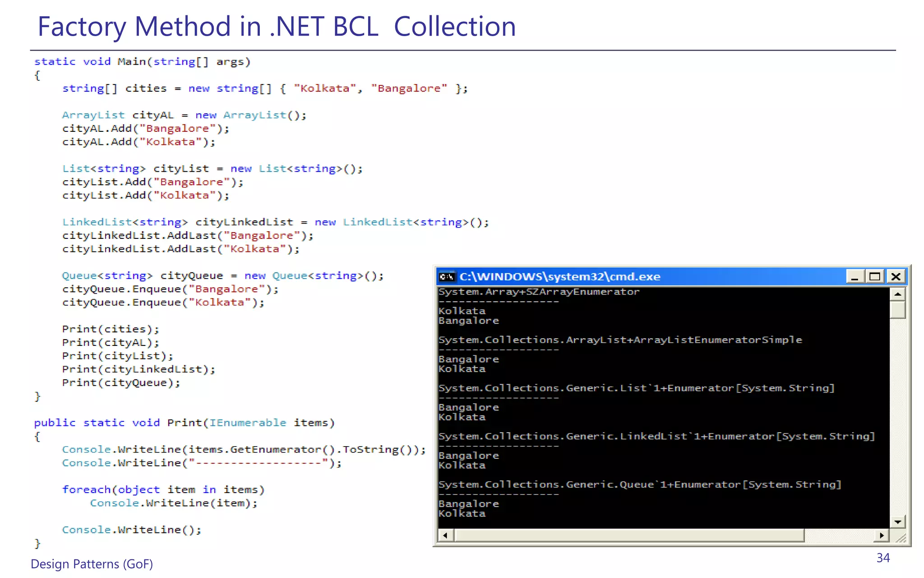The image size is (924, 578).
Task: Click the console horizontal scroll left arrow
Action: (445, 536)
